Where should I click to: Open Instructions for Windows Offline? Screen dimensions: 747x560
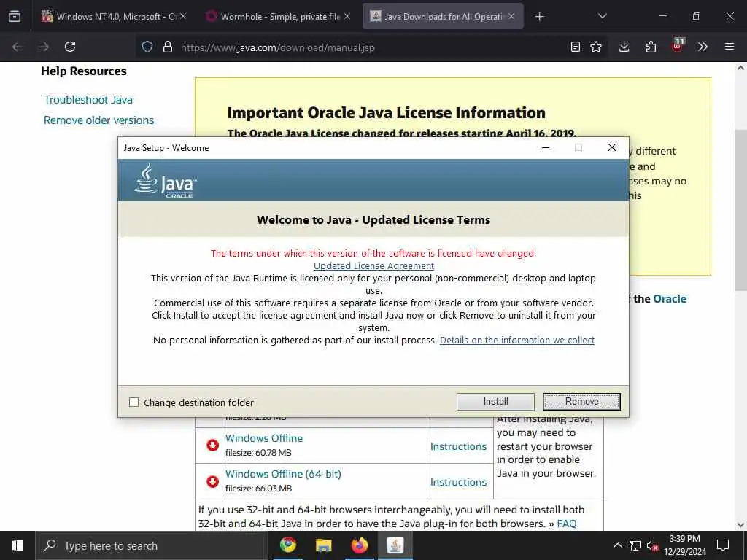tap(458, 446)
